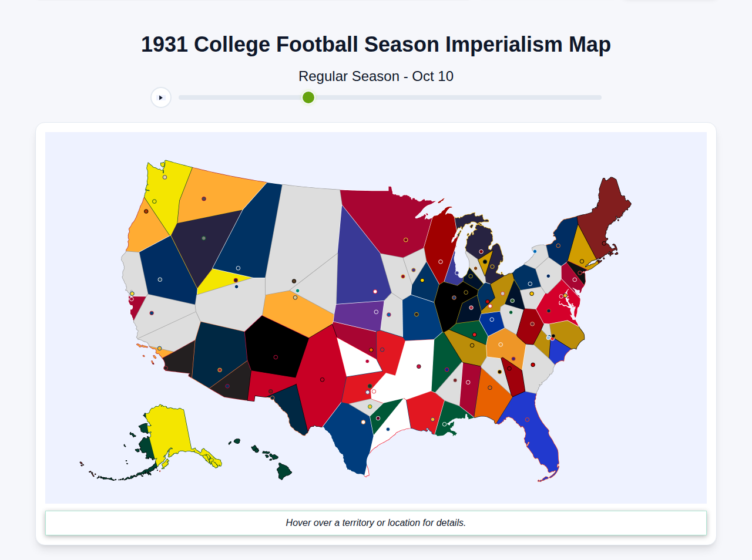Click the hover details bar below the map
The height and width of the screenshot is (560, 752).
point(376,522)
